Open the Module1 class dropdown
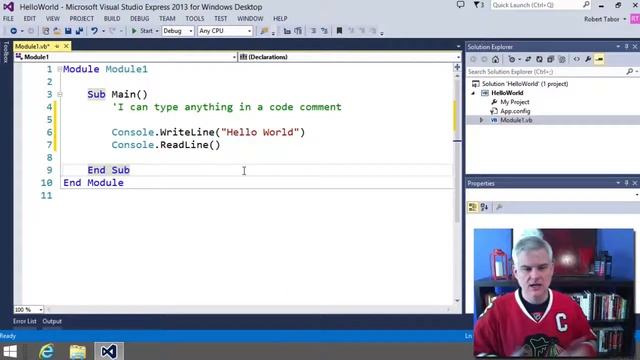 pyautogui.click(x=126, y=57)
